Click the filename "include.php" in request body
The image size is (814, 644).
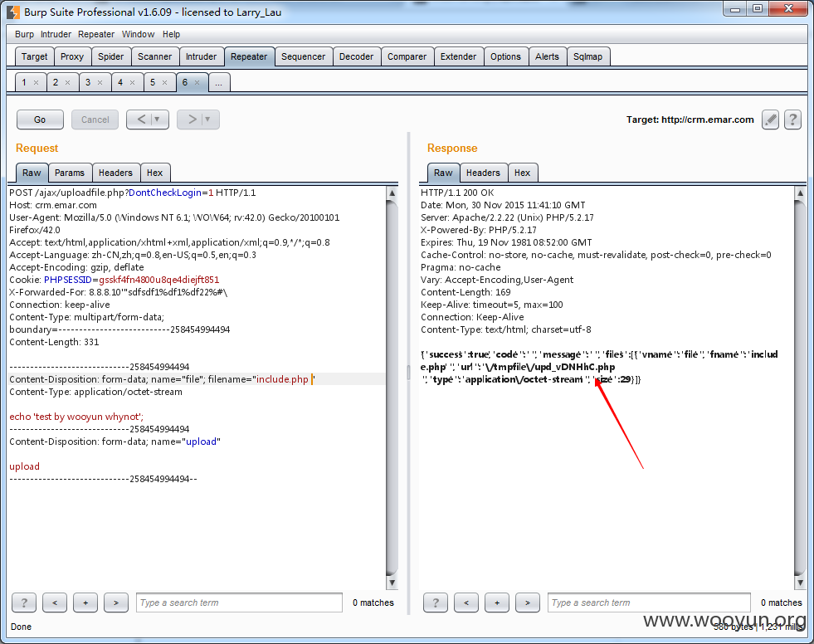pyautogui.click(x=282, y=379)
